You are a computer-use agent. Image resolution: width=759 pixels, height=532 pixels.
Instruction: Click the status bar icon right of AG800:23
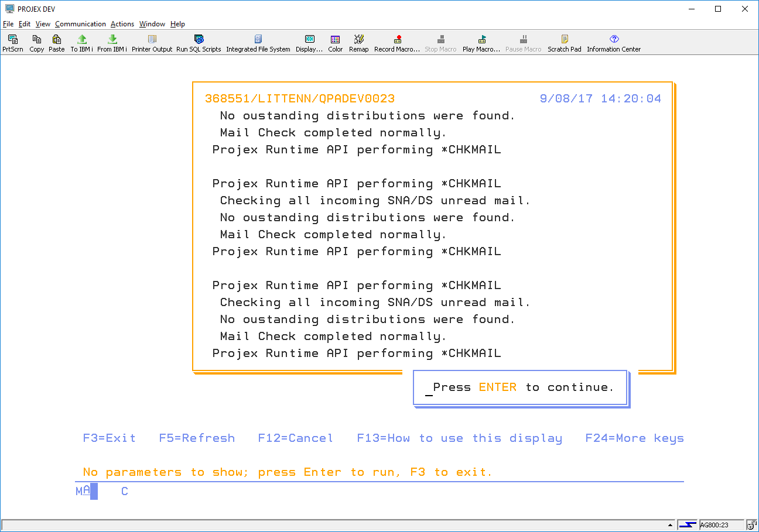tap(751, 525)
